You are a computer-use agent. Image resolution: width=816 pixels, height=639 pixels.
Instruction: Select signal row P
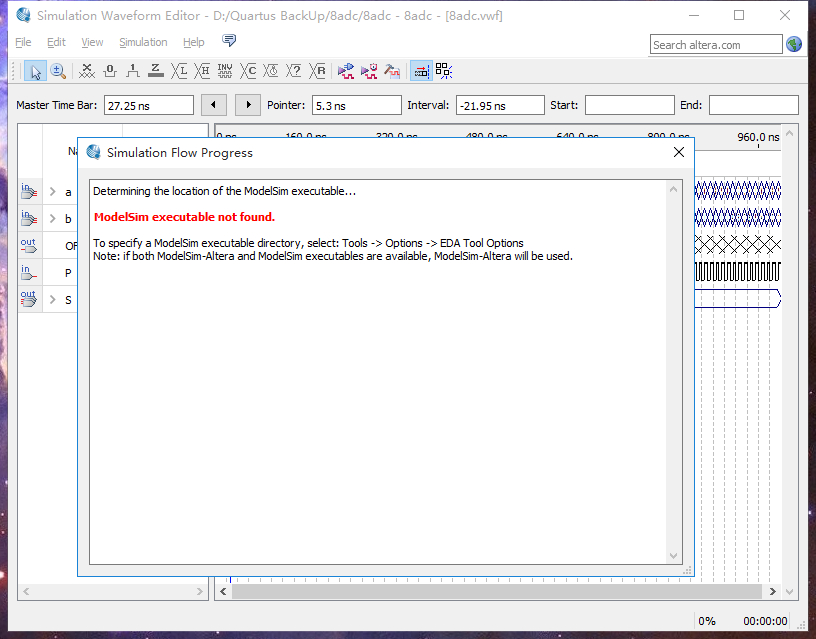coord(48,273)
